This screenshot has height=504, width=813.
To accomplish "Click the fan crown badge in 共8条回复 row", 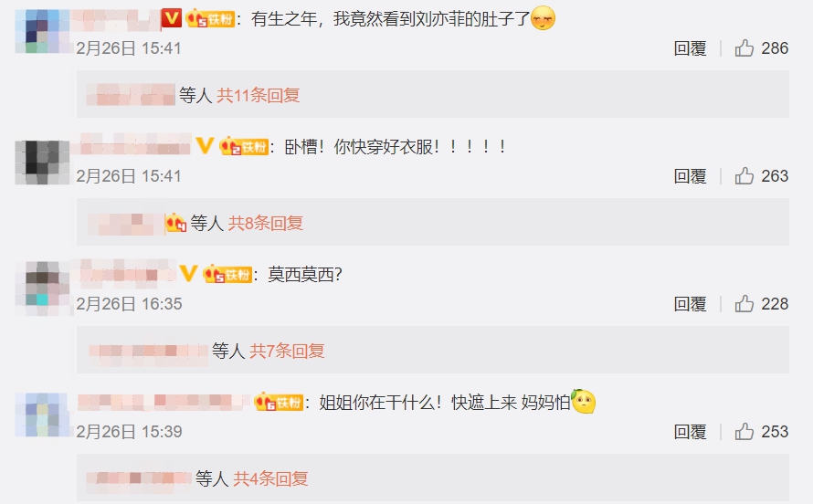I will coord(175,224).
